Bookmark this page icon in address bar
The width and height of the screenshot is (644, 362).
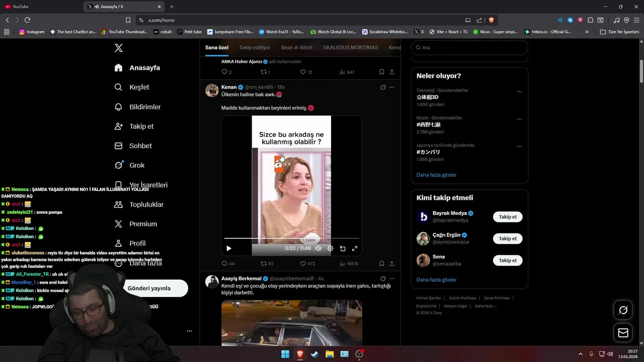[x=128, y=20]
